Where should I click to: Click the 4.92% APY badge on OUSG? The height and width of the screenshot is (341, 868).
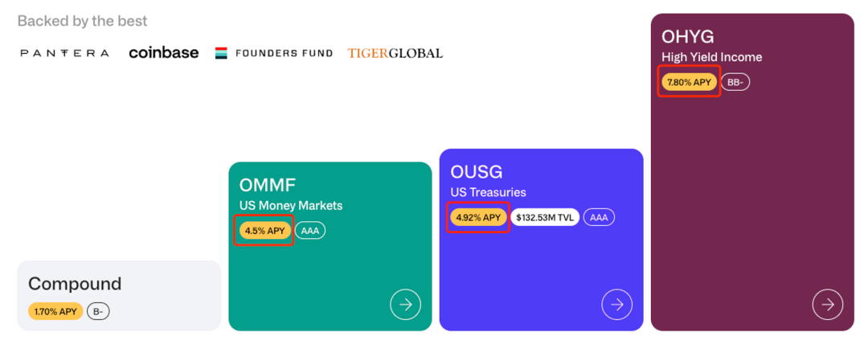478,218
